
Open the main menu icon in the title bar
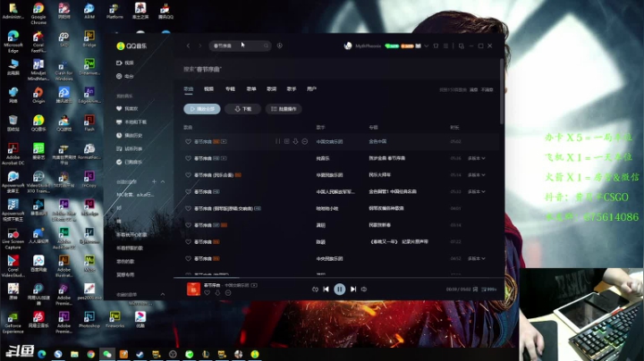click(445, 46)
